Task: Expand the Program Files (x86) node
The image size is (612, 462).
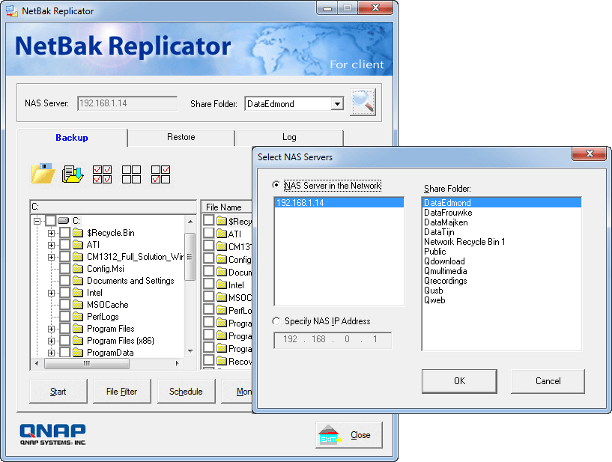Action: pyautogui.click(x=51, y=341)
